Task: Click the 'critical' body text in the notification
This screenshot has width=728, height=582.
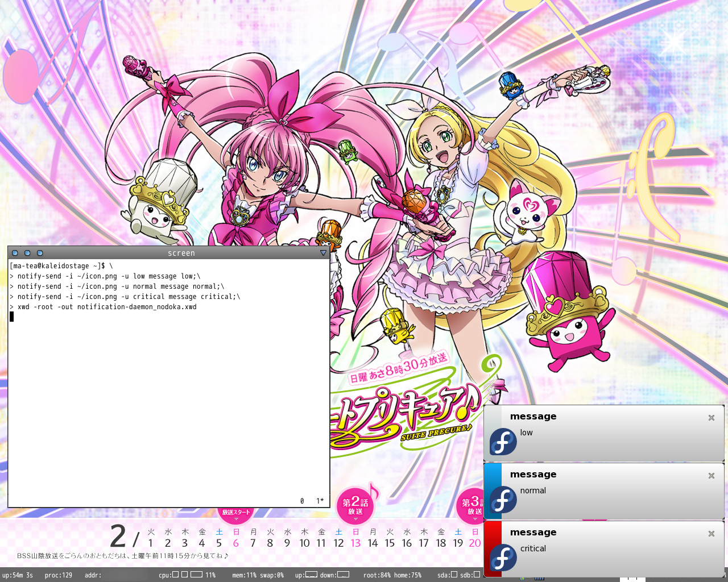Action: point(533,548)
